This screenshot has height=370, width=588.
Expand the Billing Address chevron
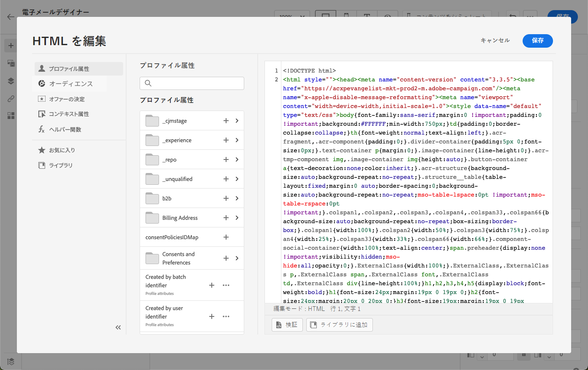(237, 218)
